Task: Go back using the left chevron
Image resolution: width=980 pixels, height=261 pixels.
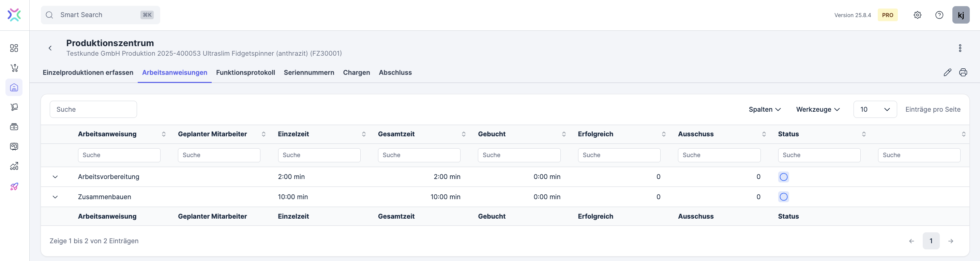Action: (x=50, y=48)
